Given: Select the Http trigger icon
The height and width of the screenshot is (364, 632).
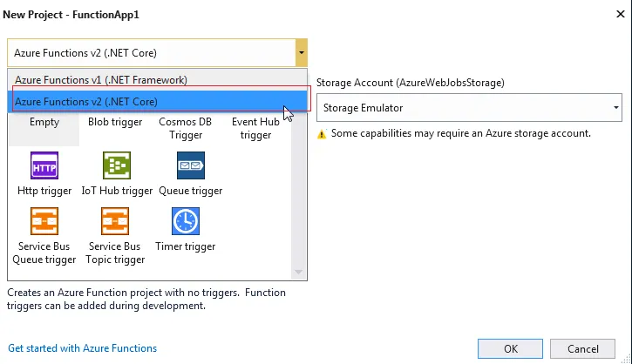Looking at the screenshot, I should (44, 165).
